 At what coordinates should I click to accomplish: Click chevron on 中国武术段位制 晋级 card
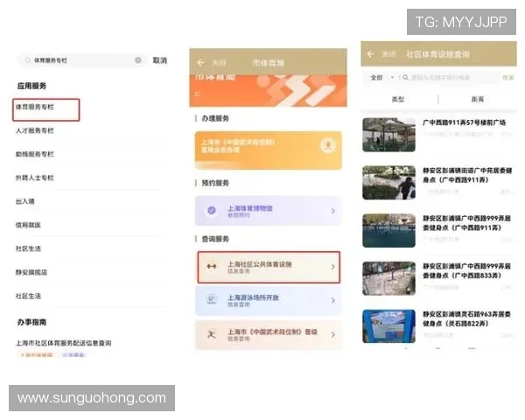[x=332, y=334]
